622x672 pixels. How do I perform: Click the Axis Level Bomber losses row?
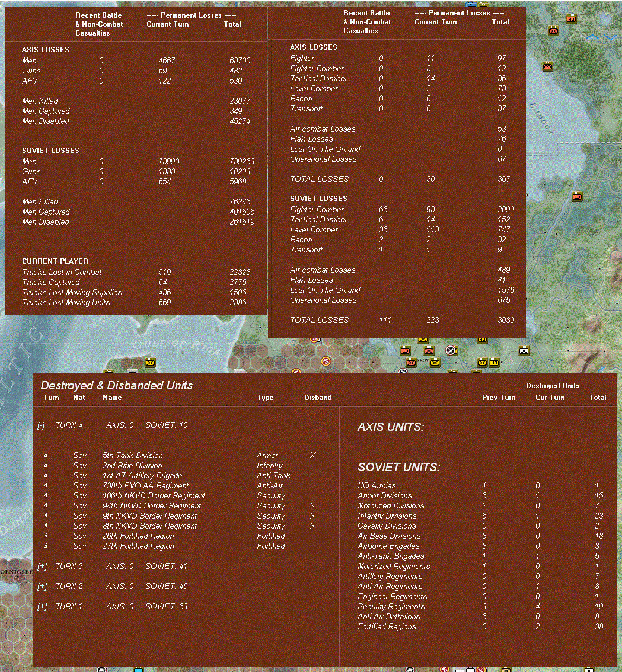click(398, 89)
